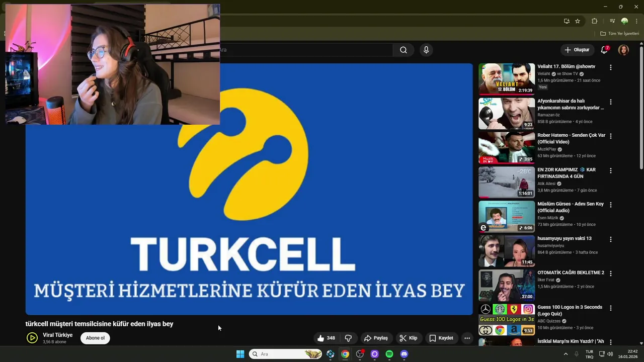644x362 pixels.
Task: Open husamyuyu yayın vakti 13 thumbnail
Action: click(x=506, y=251)
